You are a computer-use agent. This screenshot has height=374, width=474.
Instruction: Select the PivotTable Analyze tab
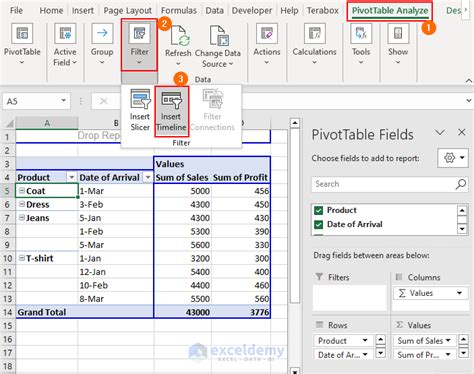[x=390, y=11]
